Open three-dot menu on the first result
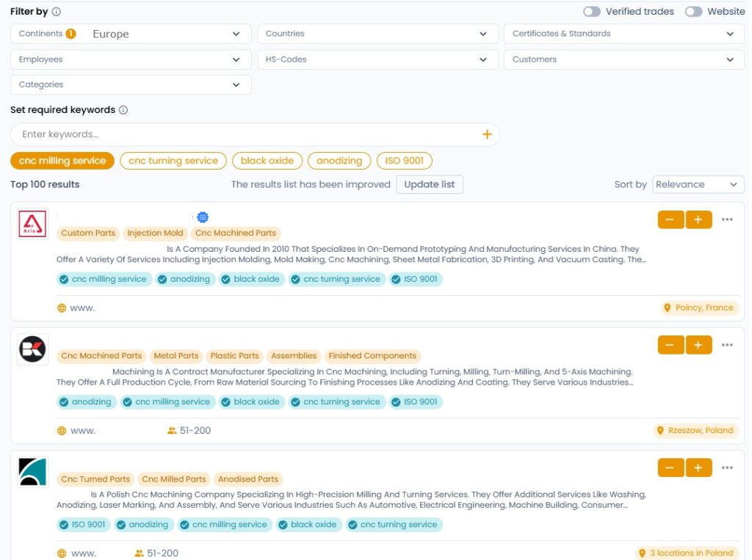This screenshot has height=560, width=752. coord(727,219)
